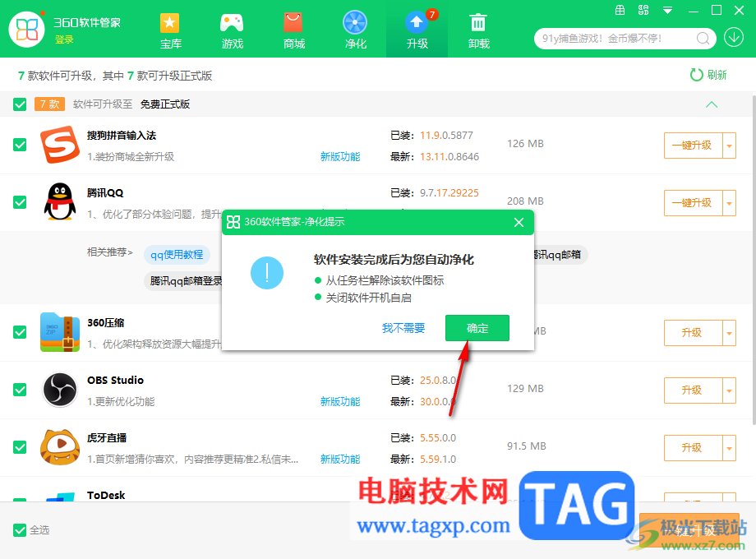Close the 净化提示 dialog with X
Viewport: 756px width, 559px height.
tap(519, 222)
